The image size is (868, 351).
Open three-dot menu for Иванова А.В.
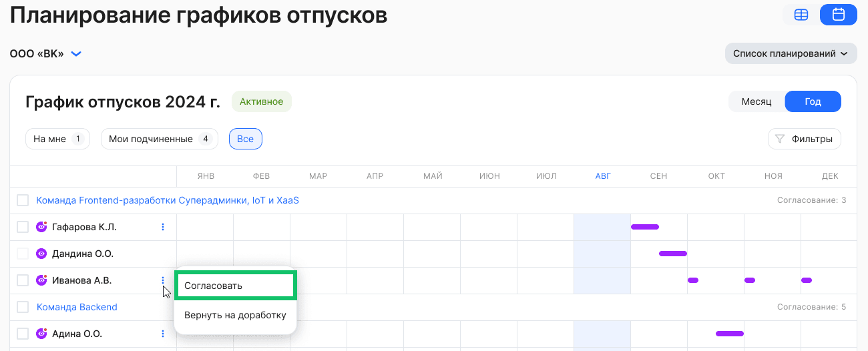[x=163, y=280]
